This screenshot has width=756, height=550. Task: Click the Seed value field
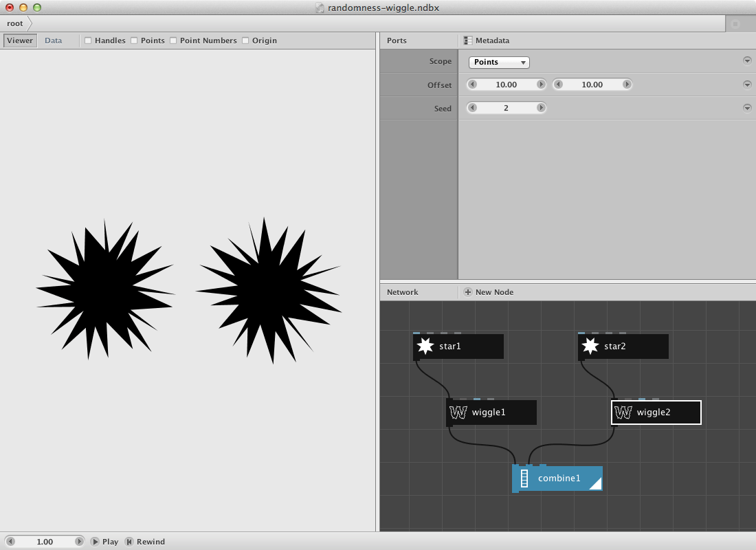(x=507, y=107)
